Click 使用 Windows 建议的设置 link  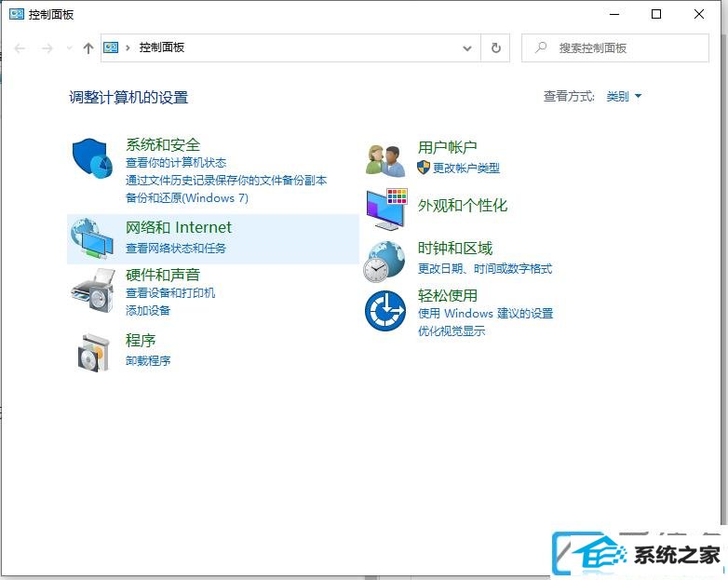point(485,314)
